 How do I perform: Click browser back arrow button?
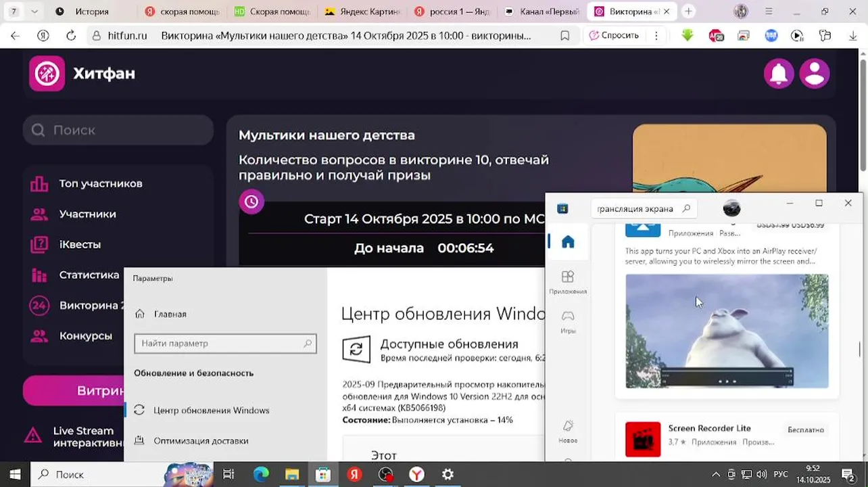(x=15, y=36)
